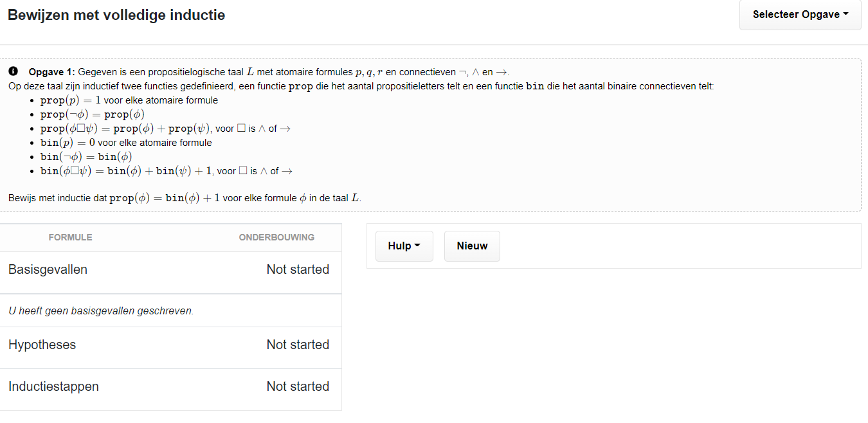Click the message U heeft geen basisgevallen geschreven
Viewport: 868px width, 423px height.
(100, 310)
